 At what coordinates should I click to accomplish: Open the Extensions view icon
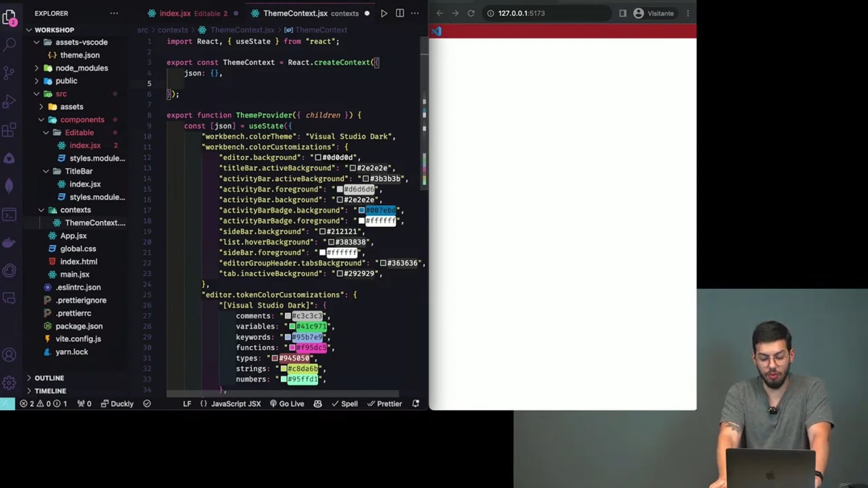[x=9, y=130]
